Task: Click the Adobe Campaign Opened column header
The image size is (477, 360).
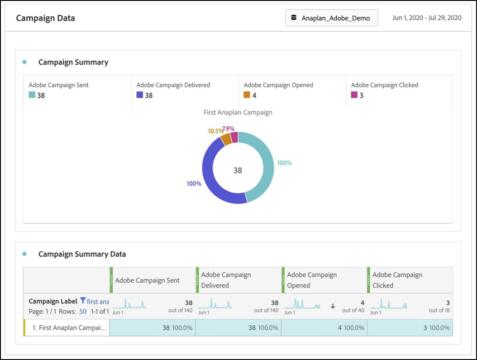Action: tap(324, 280)
